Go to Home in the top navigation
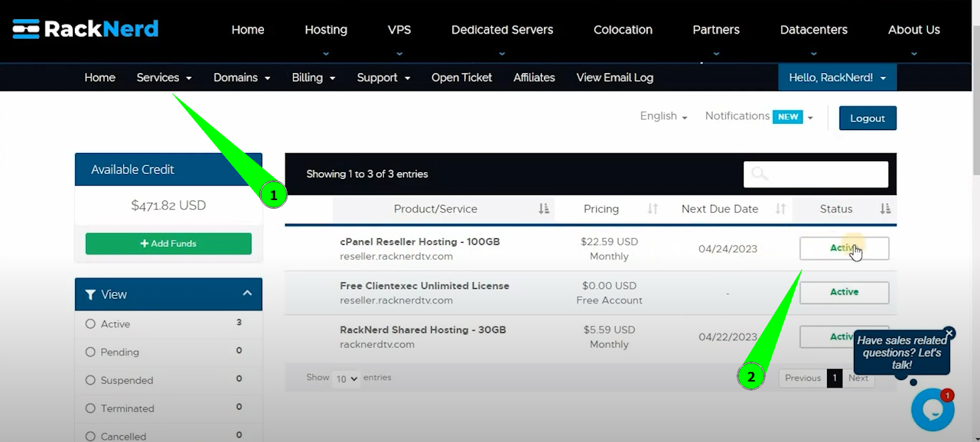This screenshot has width=980, height=442. [247, 30]
